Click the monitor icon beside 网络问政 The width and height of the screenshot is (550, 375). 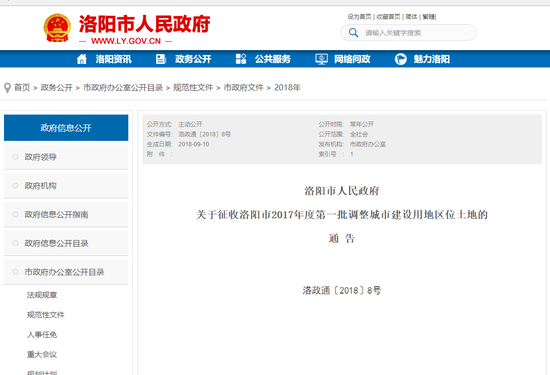pos(321,59)
